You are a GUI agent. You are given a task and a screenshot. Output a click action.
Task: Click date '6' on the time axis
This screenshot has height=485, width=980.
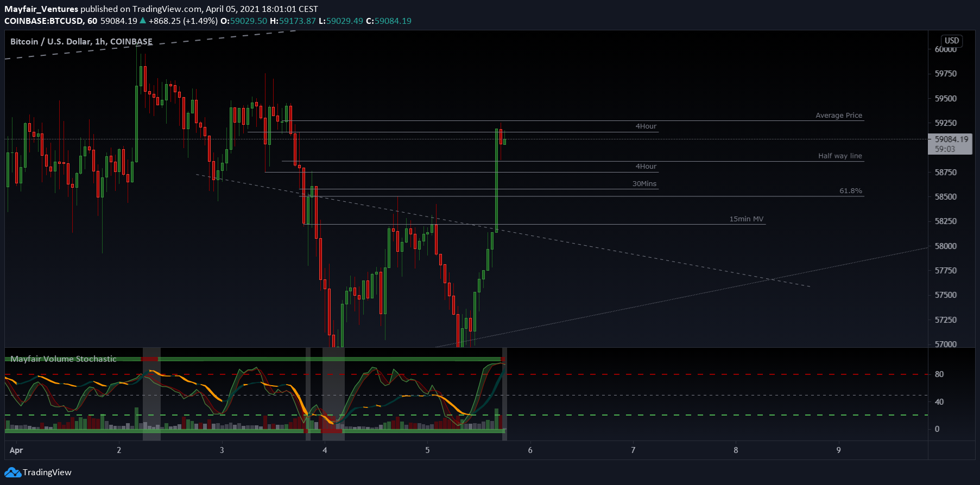530,450
